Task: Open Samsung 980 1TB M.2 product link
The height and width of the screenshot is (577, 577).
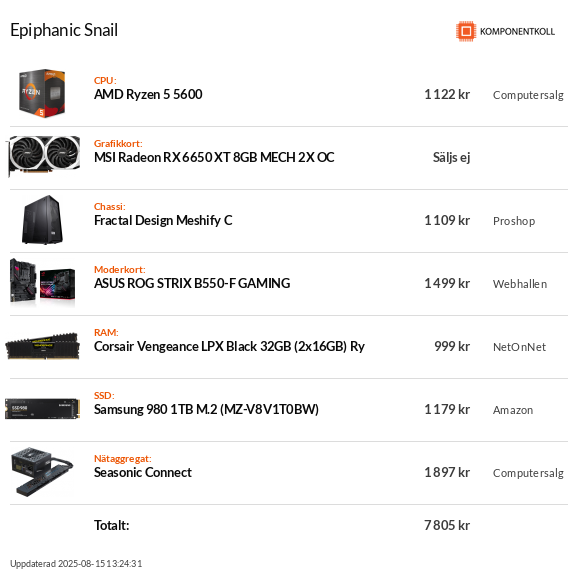Action: tap(206, 409)
